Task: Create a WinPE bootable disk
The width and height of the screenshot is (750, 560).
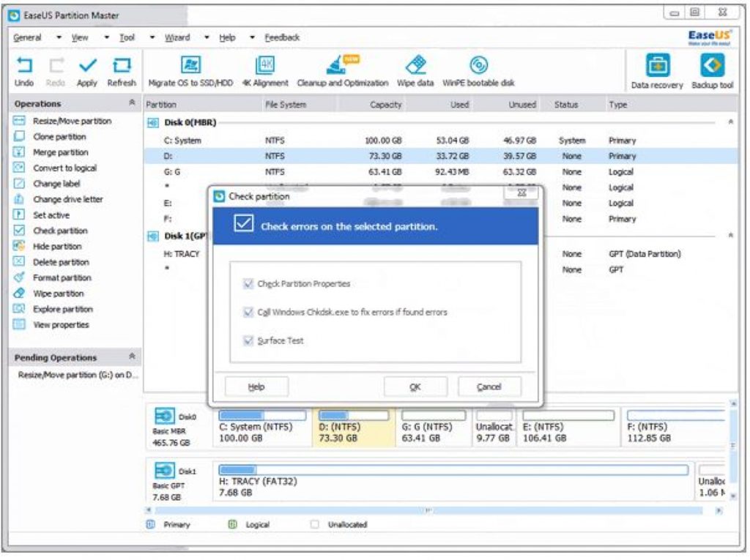Action: 478,72
